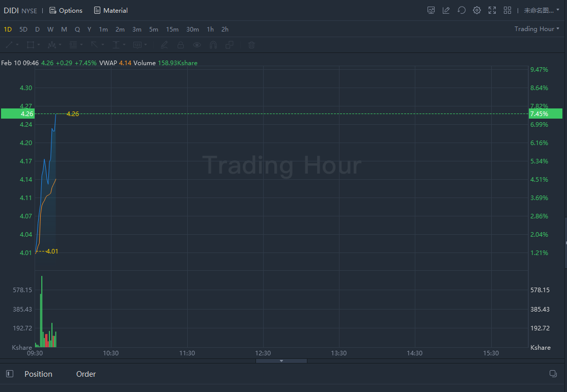Screen dimensions: 567x392
Task: Click the edit drawing pencil icon in top bar
Action: point(446,11)
